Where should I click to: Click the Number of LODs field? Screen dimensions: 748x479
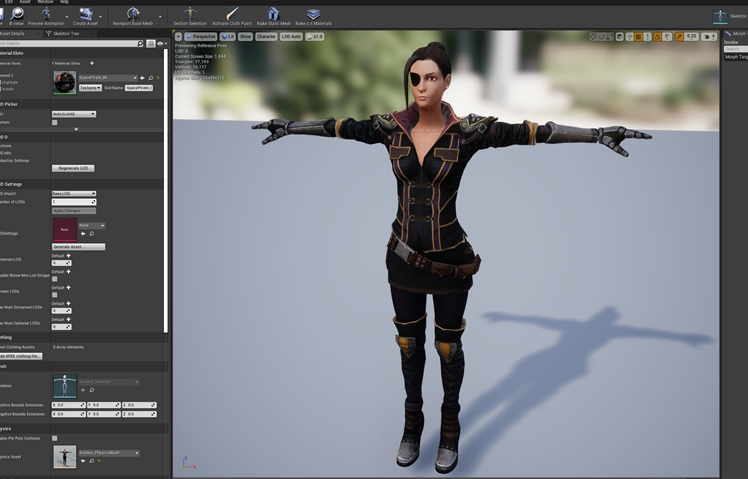(74, 202)
